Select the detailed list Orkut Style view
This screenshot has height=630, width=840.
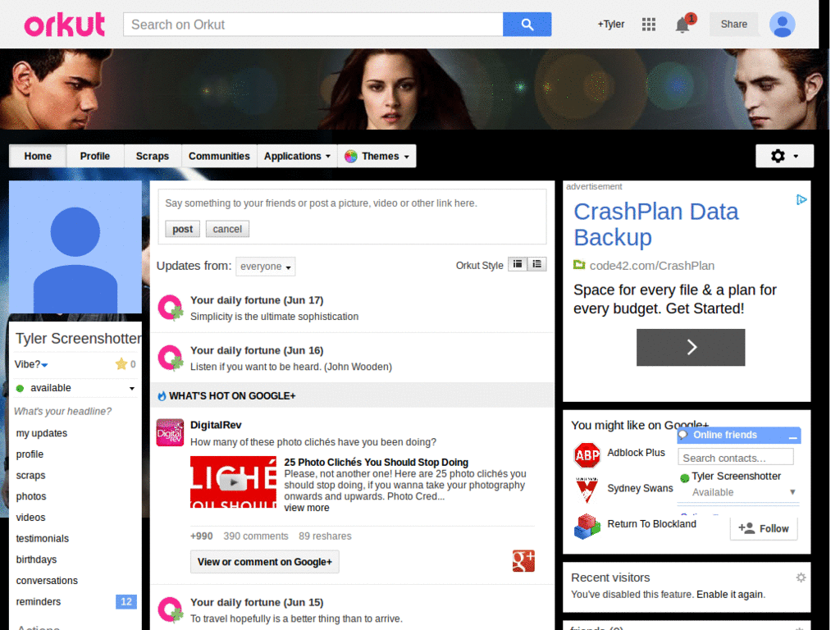point(536,264)
